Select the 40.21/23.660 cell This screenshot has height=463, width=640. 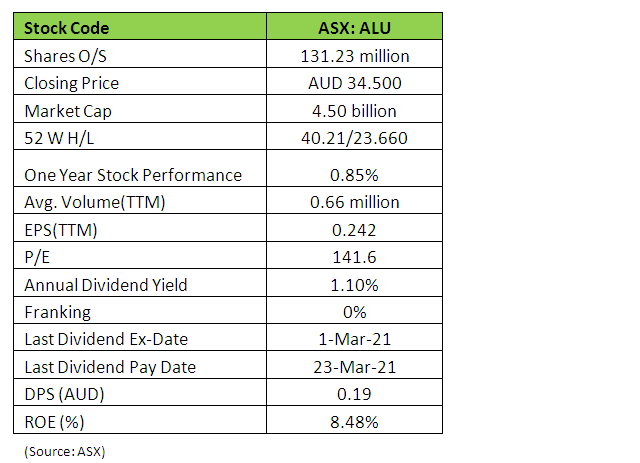(354, 138)
